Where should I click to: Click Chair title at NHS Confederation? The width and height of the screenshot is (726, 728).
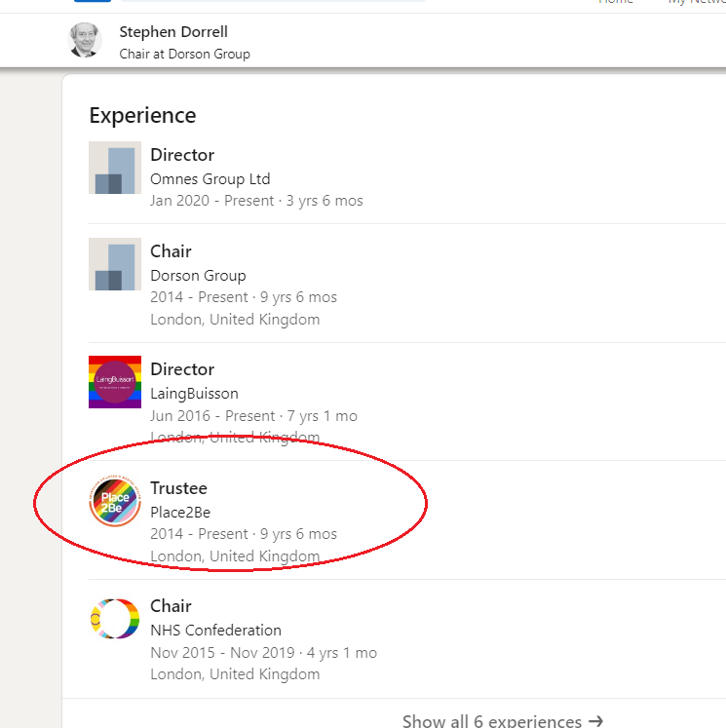pos(171,606)
